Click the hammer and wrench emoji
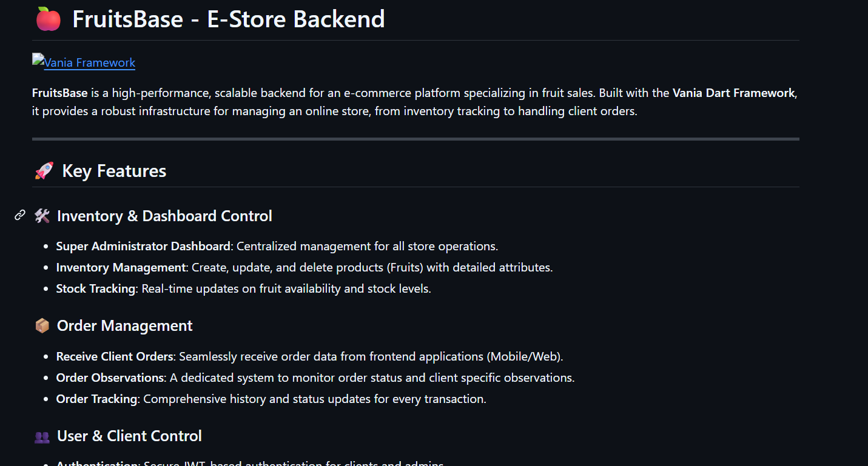 (x=42, y=216)
